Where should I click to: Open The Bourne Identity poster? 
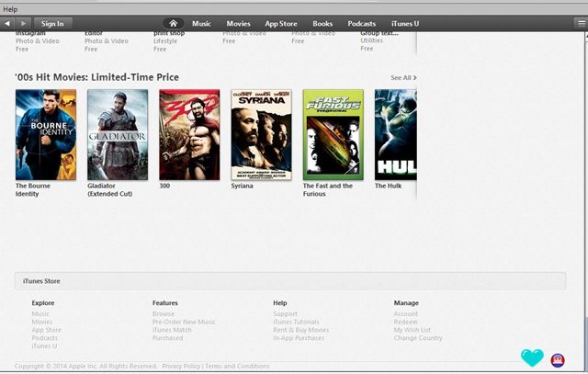(46, 135)
